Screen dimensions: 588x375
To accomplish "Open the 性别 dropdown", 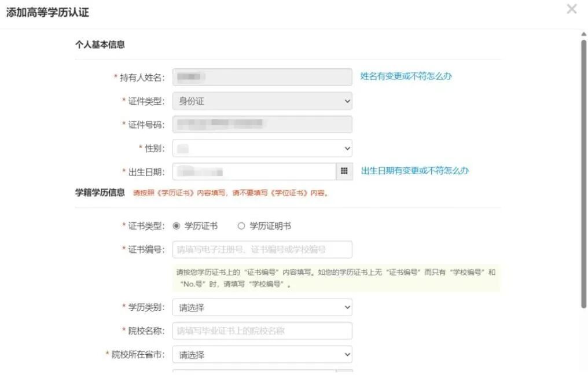I will tap(262, 148).
